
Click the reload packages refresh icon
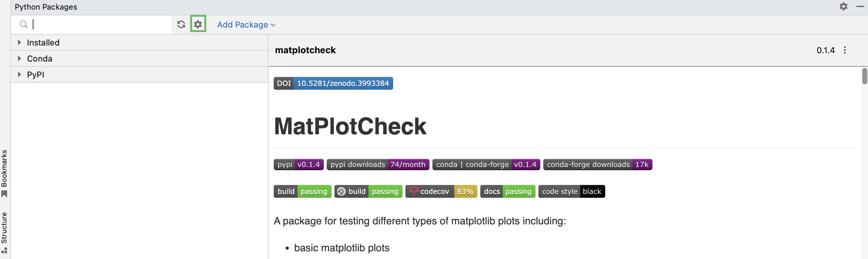tap(181, 24)
